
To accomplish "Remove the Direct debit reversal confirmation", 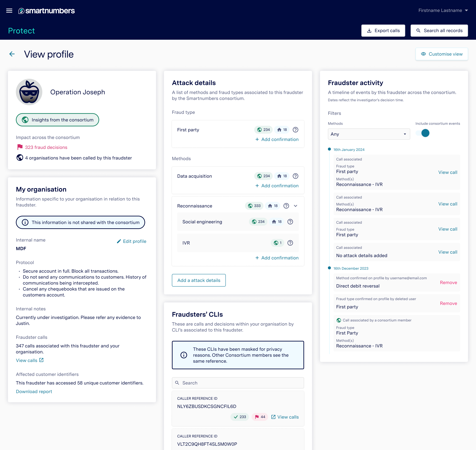I will click(x=448, y=283).
